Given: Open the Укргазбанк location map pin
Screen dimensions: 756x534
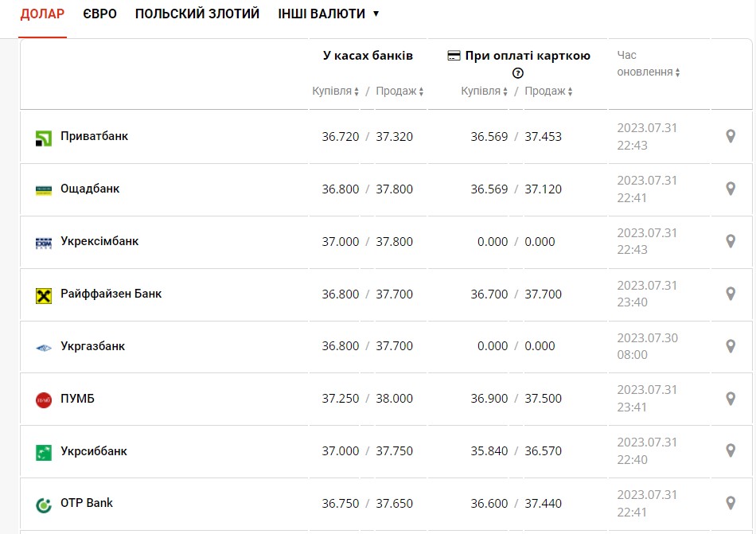Looking at the screenshot, I should point(731,346).
